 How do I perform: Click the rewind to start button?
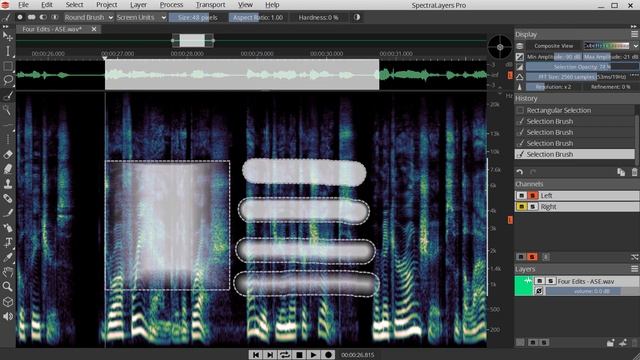point(256,355)
